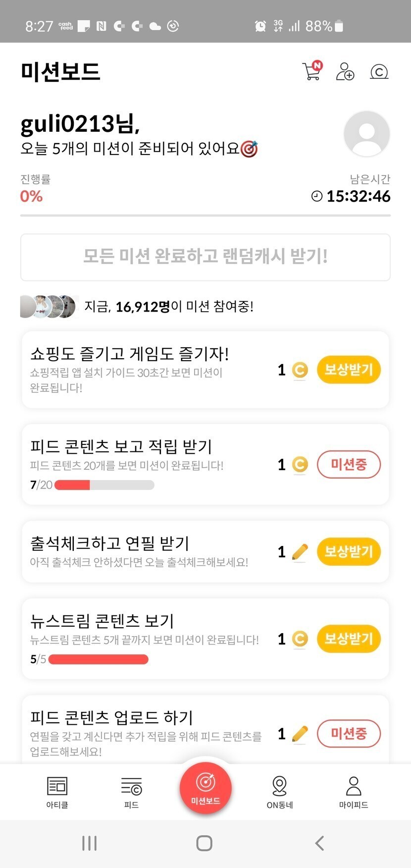Switch to the 피드 tab
The image size is (411, 868).
coord(131,791)
